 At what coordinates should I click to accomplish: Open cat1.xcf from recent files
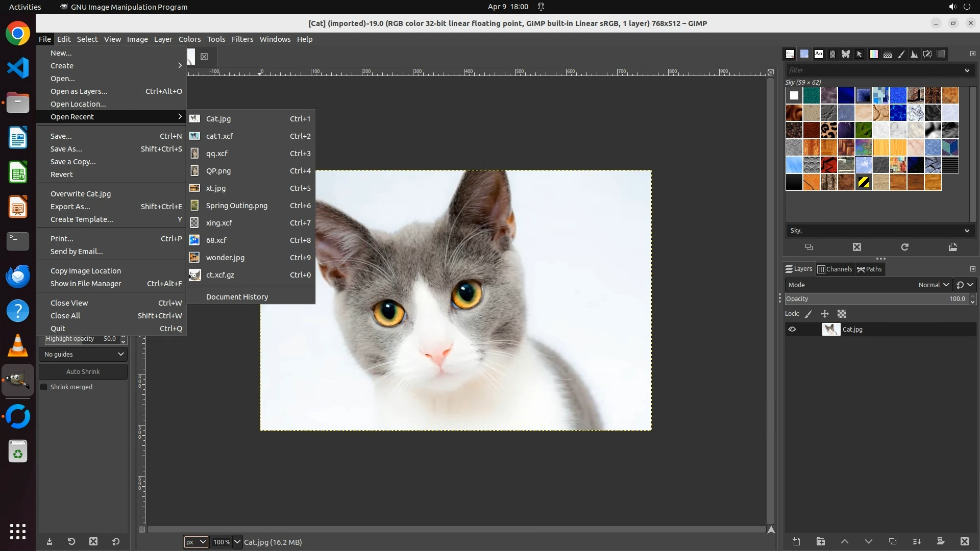point(219,136)
